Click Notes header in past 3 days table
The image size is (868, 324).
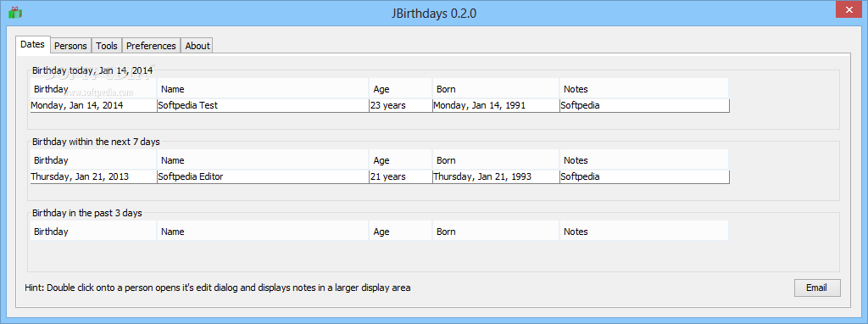644,232
